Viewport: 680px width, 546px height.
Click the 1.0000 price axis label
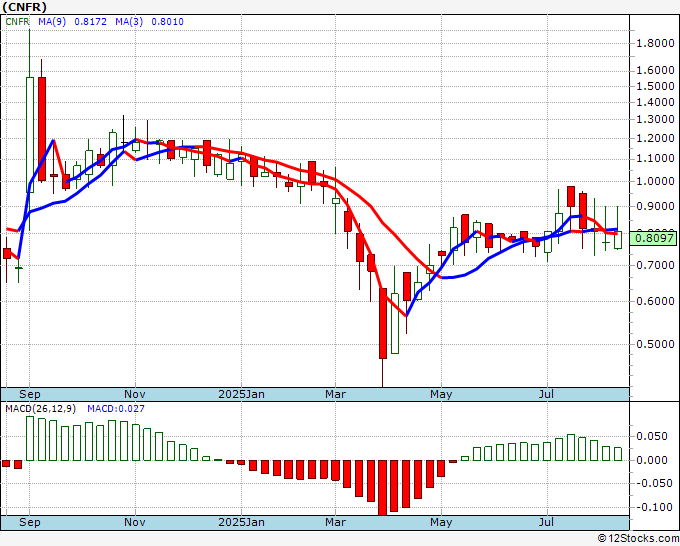tap(655, 181)
